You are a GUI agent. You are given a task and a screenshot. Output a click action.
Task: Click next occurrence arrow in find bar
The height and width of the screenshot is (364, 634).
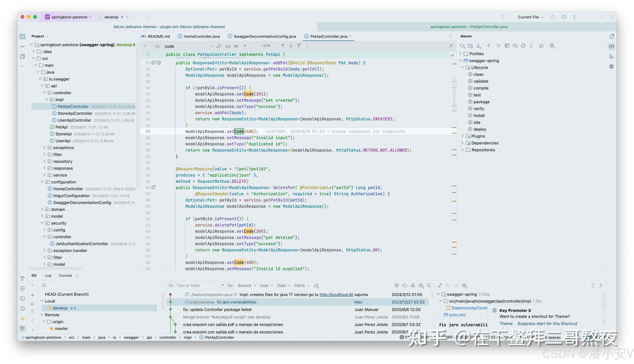tap(291, 46)
